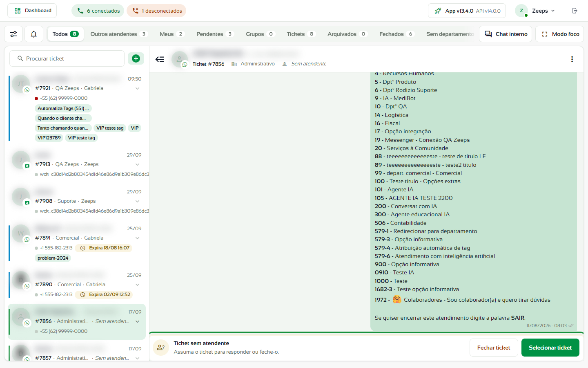Click the Chat interno speech-bubble icon
The image size is (588, 368).
click(x=488, y=34)
